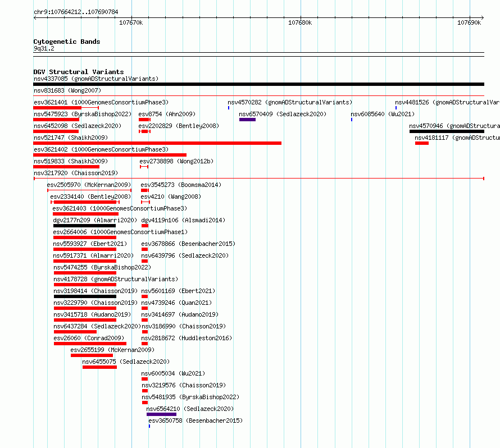Click esv2505970 (McKernan2009) label
Viewport: 500px width, 448px height.
point(89,185)
